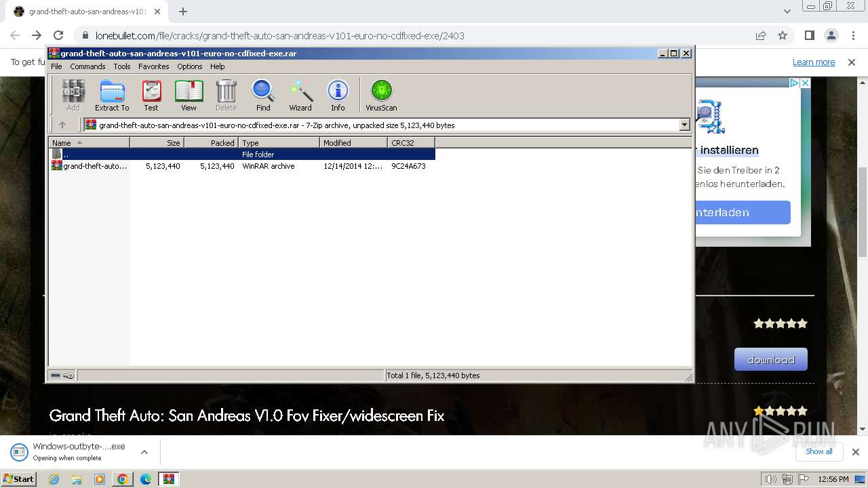Click the browser Forward arrow
Image resolution: width=868 pixels, height=488 pixels.
37,35
